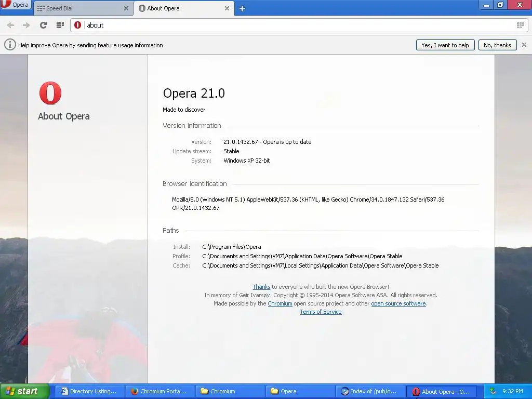This screenshot has width=532, height=399.
Task: Open a new tab with plus button
Action: (242, 8)
